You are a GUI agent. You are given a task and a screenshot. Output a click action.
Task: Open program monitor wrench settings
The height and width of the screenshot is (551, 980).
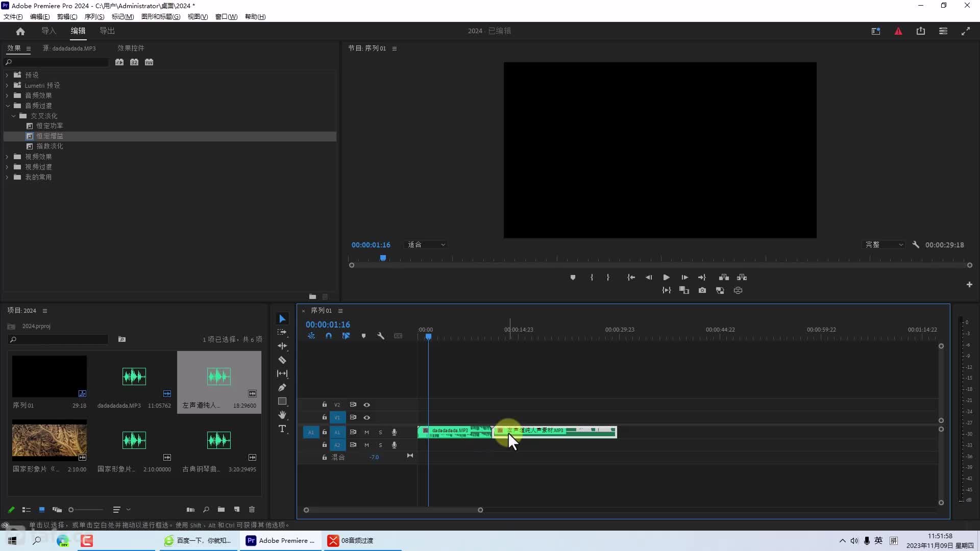pyautogui.click(x=916, y=245)
